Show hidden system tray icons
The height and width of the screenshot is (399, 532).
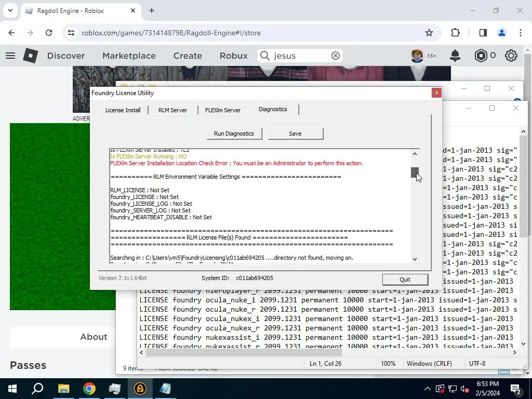428,389
